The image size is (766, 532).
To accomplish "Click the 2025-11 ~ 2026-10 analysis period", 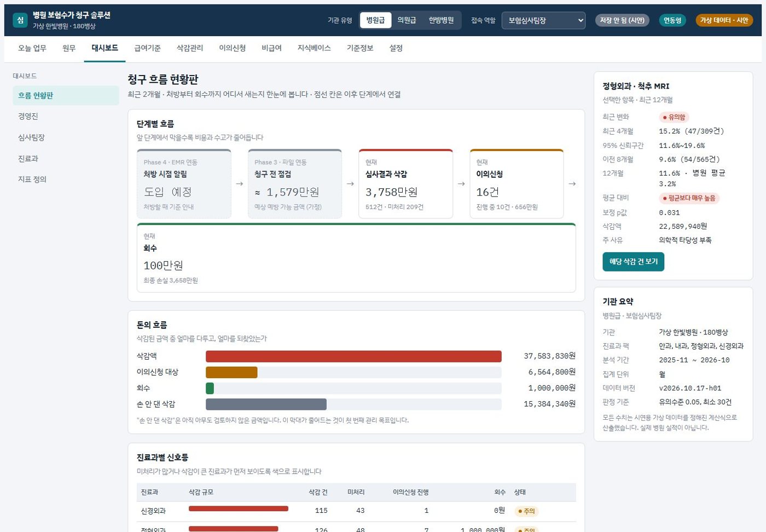I will click(x=694, y=360).
